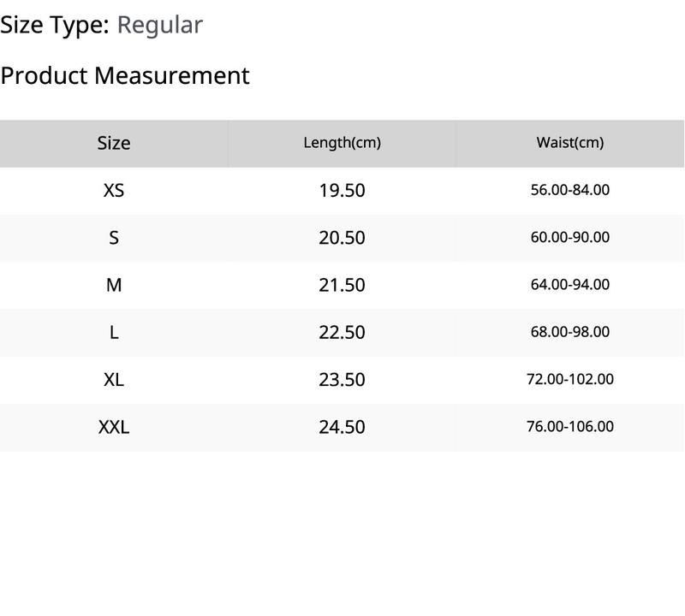This screenshot has width=685, height=616.
Task: Select the XS size cell
Action: pos(114,190)
